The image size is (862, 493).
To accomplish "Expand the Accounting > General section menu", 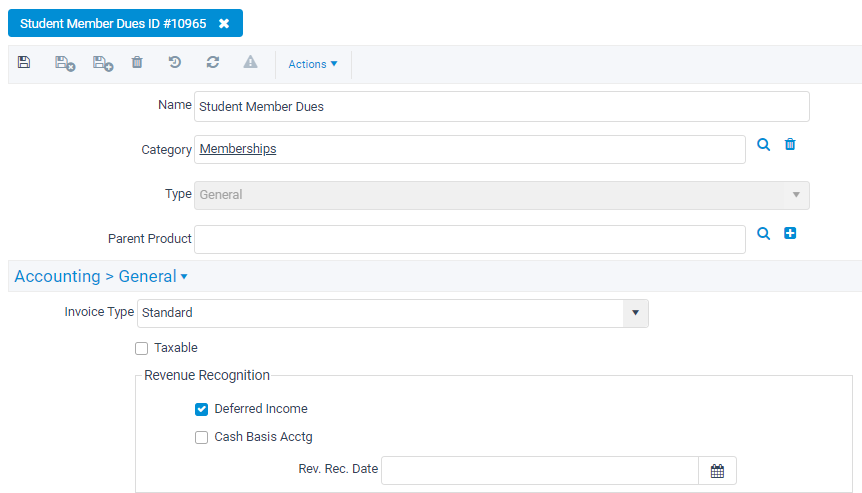I will [x=101, y=276].
